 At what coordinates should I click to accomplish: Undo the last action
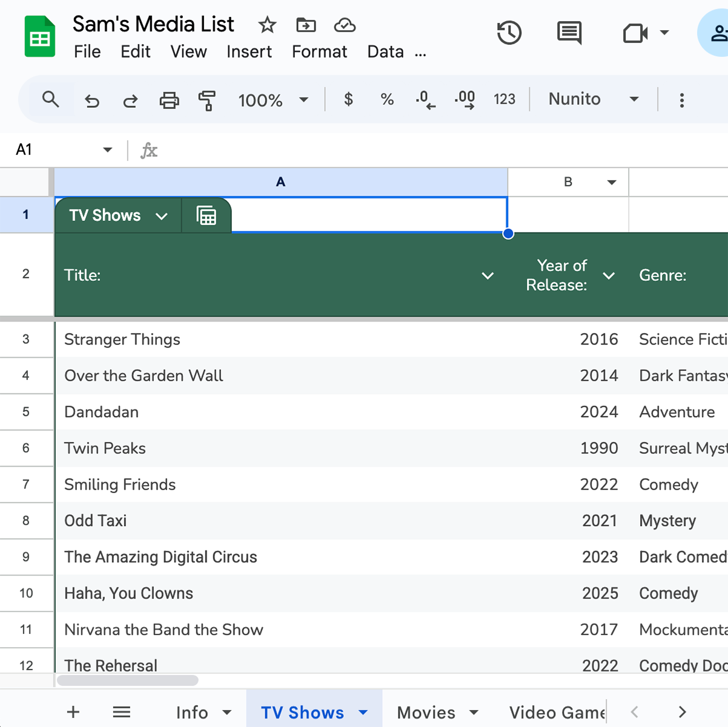(x=91, y=99)
